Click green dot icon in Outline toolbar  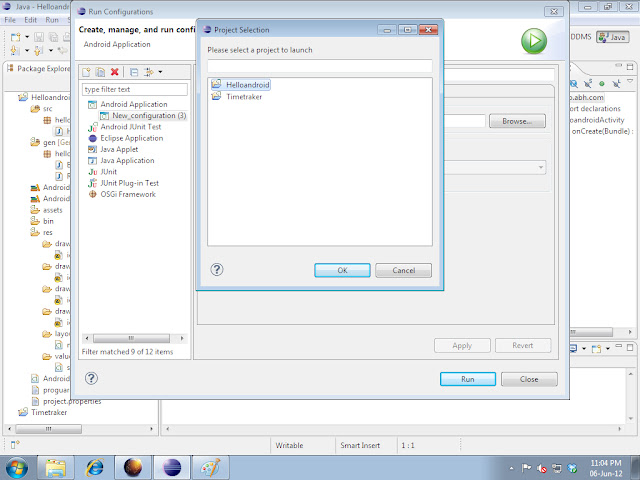point(602,84)
